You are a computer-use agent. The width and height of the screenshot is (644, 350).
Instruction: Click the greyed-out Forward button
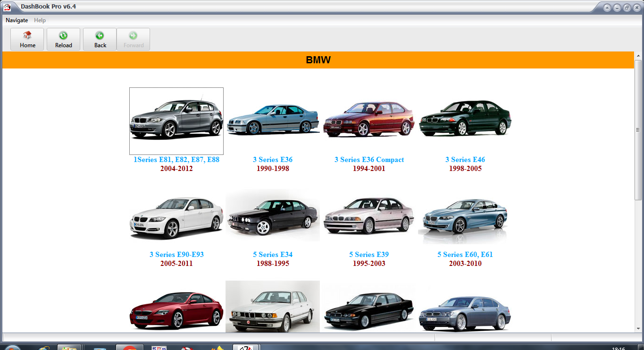pos(134,39)
